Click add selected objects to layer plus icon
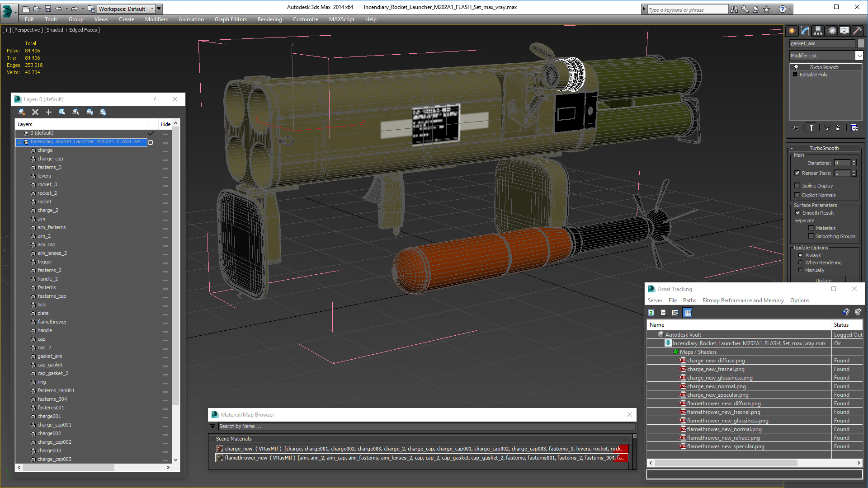868x488 pixels. tap(49, 112)
